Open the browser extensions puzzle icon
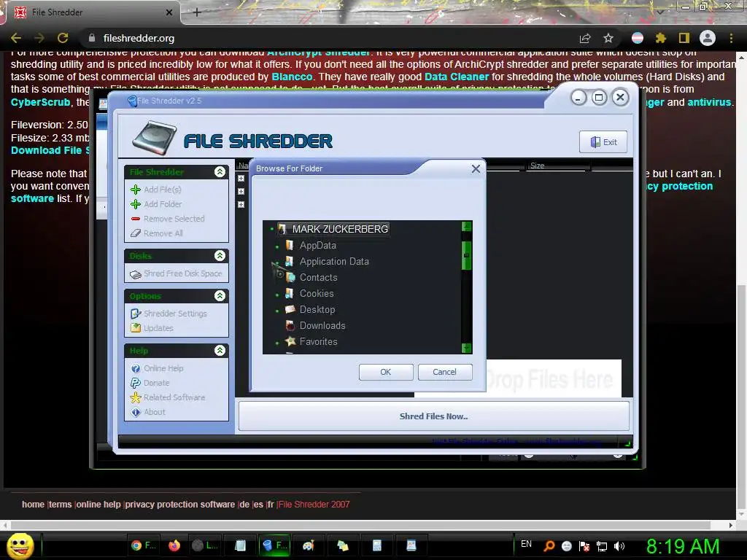This screenshot has width=747, height=560. (660, 38)
